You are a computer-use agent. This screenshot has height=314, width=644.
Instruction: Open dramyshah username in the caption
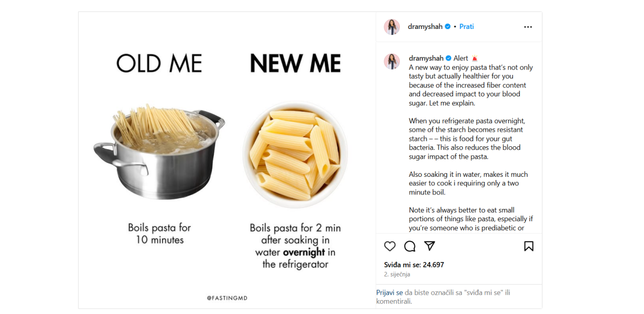(426, 58)
